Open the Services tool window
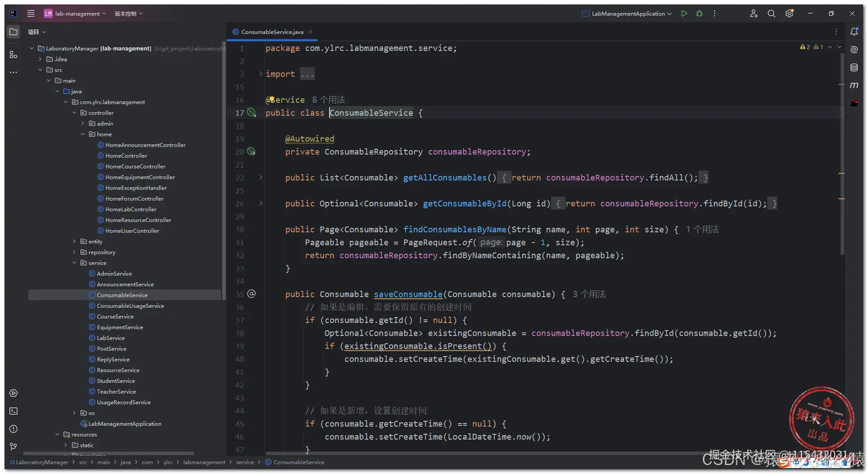The height and width of the screenshot is (474, 868). [13, 393]
